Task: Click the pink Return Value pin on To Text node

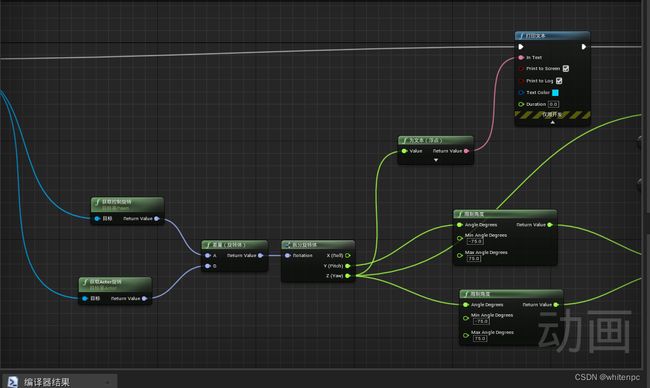Action: (466, 151)
